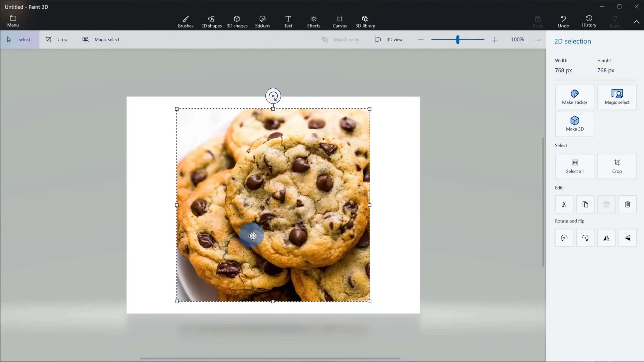Open the Stickers panel
644x362 pixels.
click(x=262, y=22)
